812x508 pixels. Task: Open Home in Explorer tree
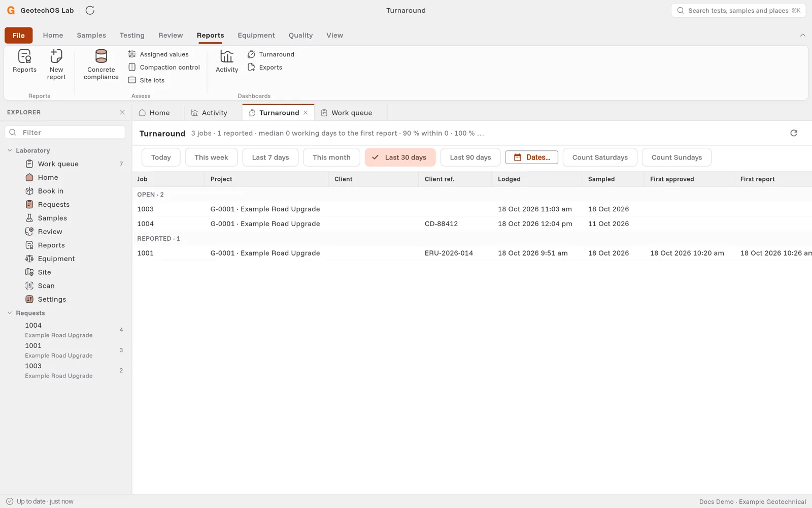tap(65, 177)
